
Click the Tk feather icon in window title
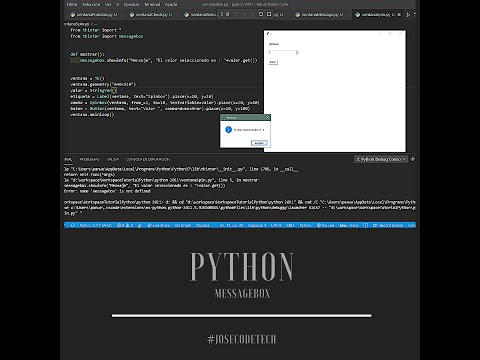tap(268, 34)
